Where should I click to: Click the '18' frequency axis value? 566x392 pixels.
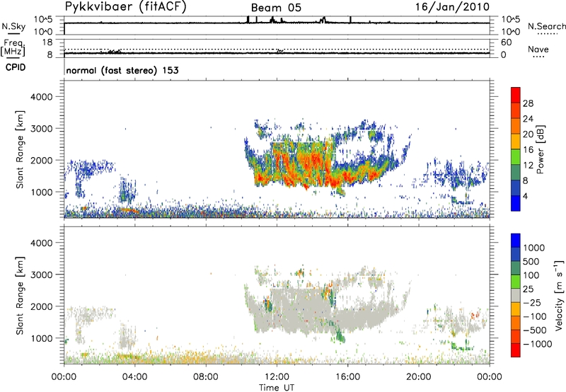(47, 42)
